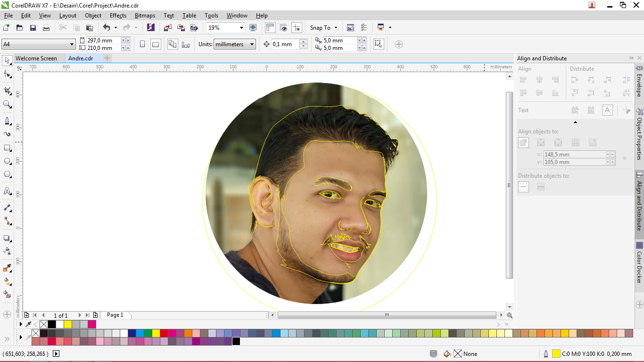Open the A4 page size dropdown
The height and width of the screenshot is (362, 644).
click(72, 44)
